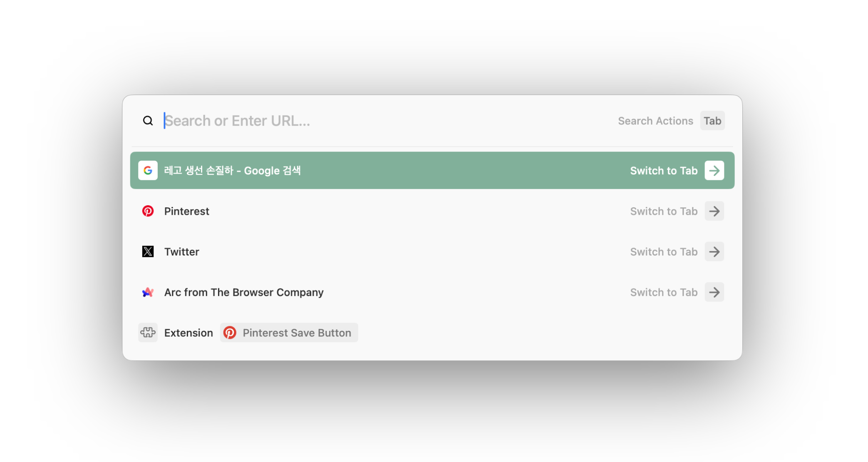Click the Twitter X logo icon
Image resolution: width=868 pixels, height=462 pixels.
pos(148,251)
